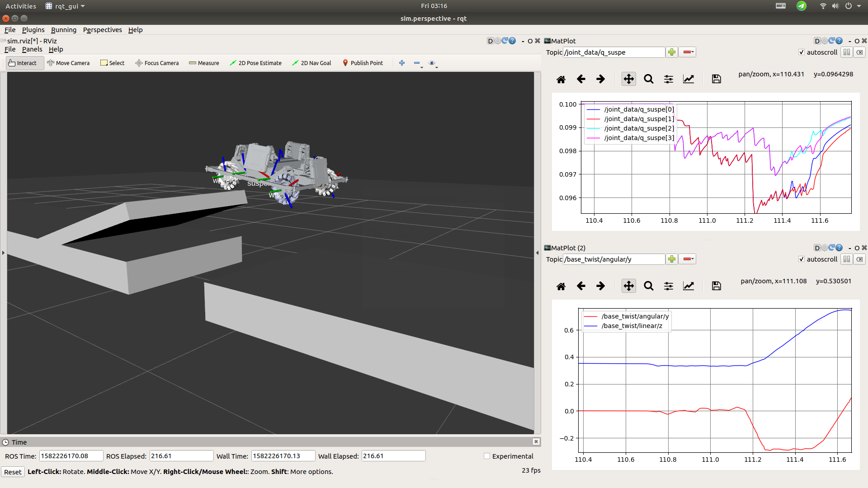Edit curve parameters in MatPlot (2)
Screen dimensions: 868x488
point(689,286)
